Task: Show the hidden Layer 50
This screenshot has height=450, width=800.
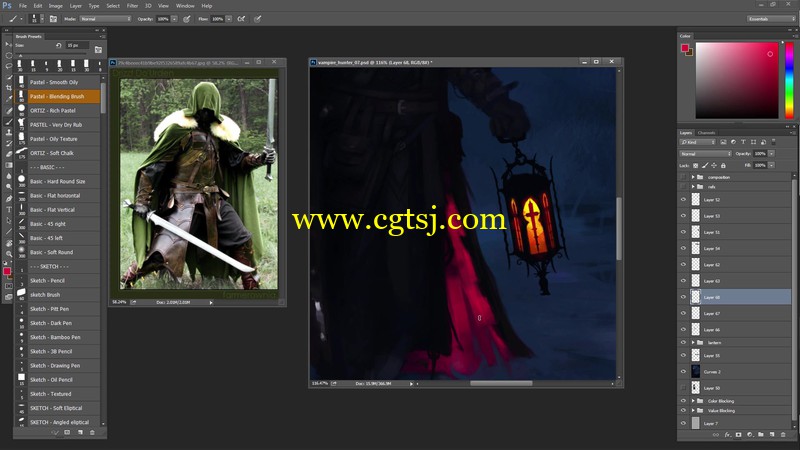Action: point(683,388)
